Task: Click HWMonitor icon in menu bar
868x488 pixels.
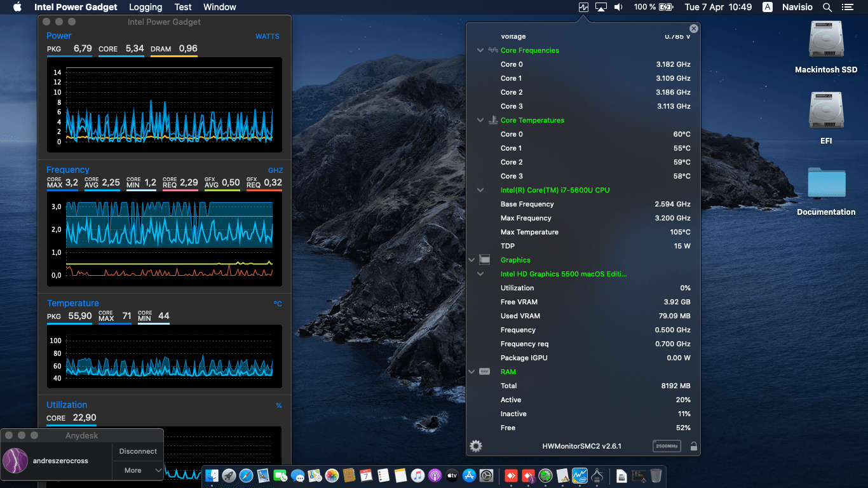Action: [x=583, y=7]
